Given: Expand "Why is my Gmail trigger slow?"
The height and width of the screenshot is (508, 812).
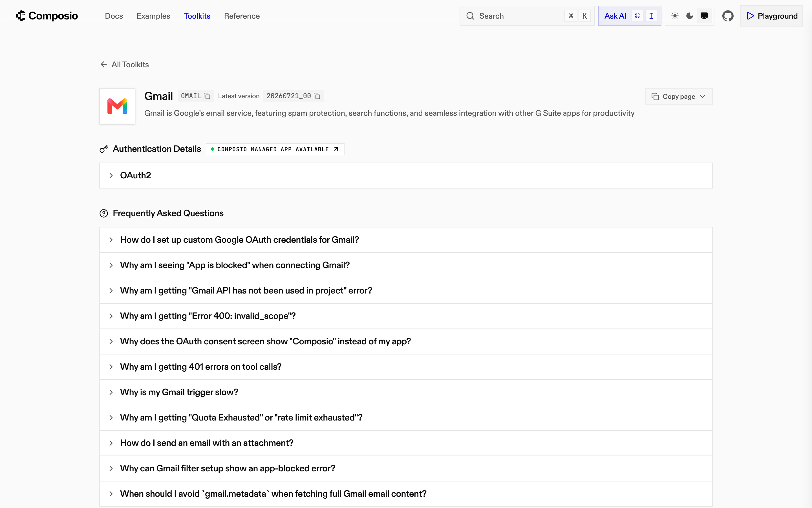Looking at the screenshot, I should pyautogui.click(x=406, y=392).
